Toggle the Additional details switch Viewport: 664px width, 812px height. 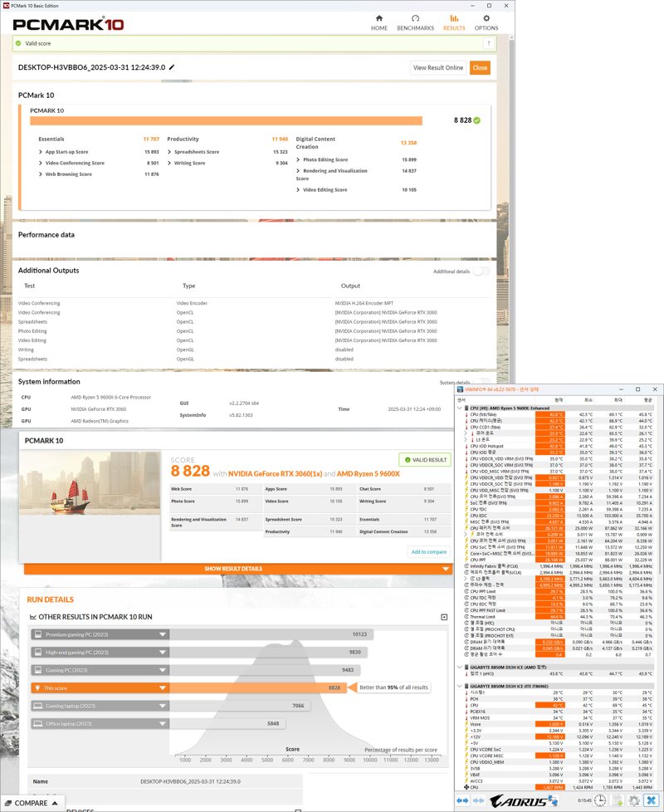pos(481,271)
